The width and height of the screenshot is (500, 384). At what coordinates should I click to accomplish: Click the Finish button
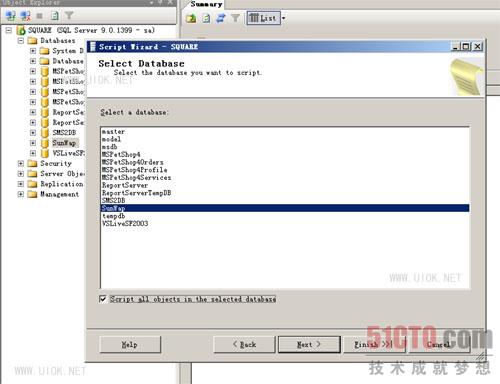click(374, 344)
